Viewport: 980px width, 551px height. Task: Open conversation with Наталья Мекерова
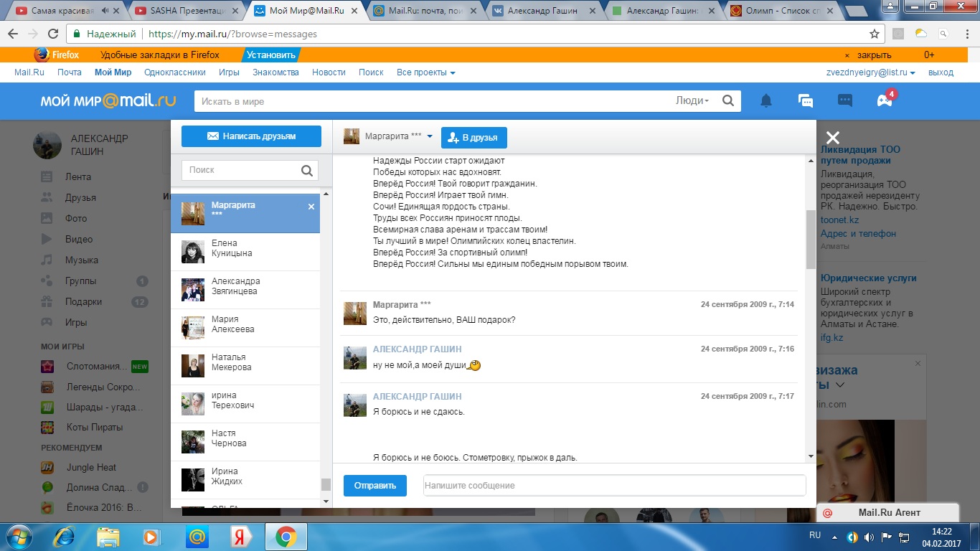(245, 366)
